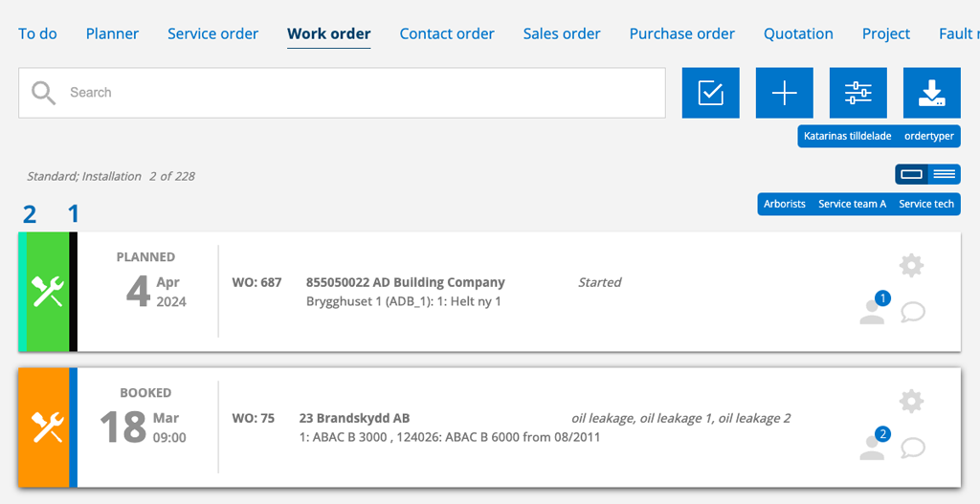Open gear settings for WO 687

[x=911, y=266]
